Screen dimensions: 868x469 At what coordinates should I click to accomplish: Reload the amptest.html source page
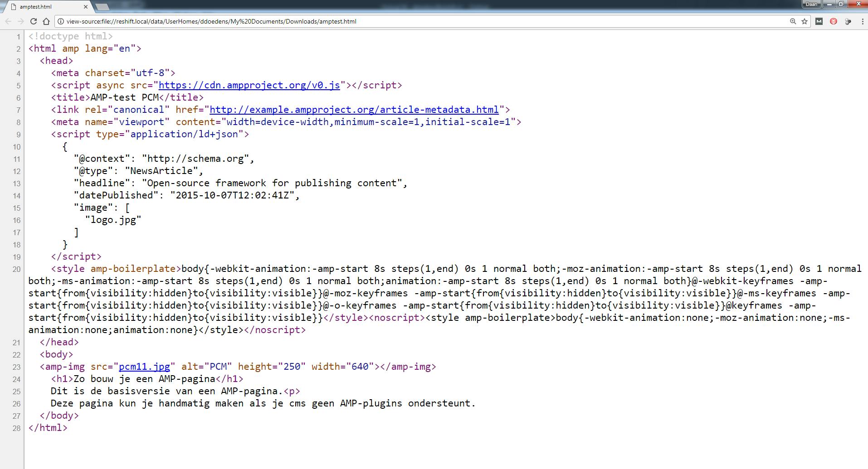pos(34,21)
